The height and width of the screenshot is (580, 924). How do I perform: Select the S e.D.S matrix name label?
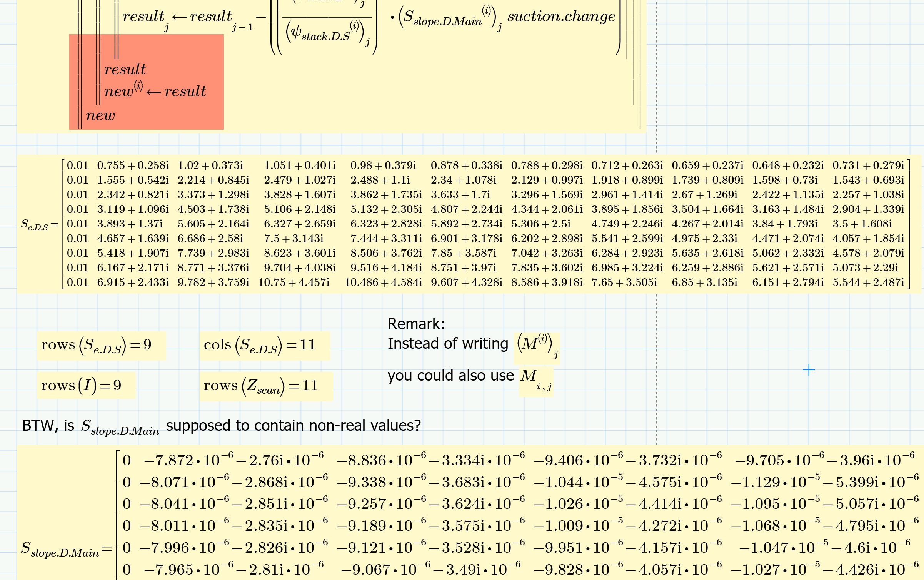click(x=35, y=224)
